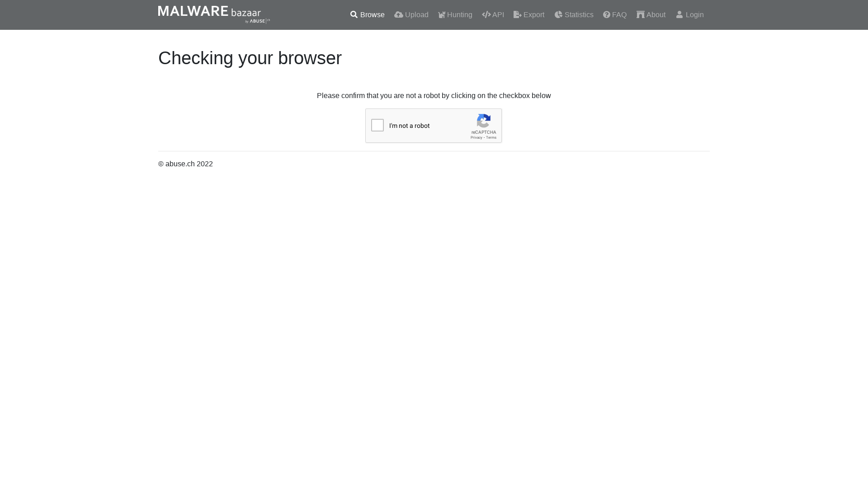
Task: Check the I'm not a robot checkbox
Action: [377, 125]
